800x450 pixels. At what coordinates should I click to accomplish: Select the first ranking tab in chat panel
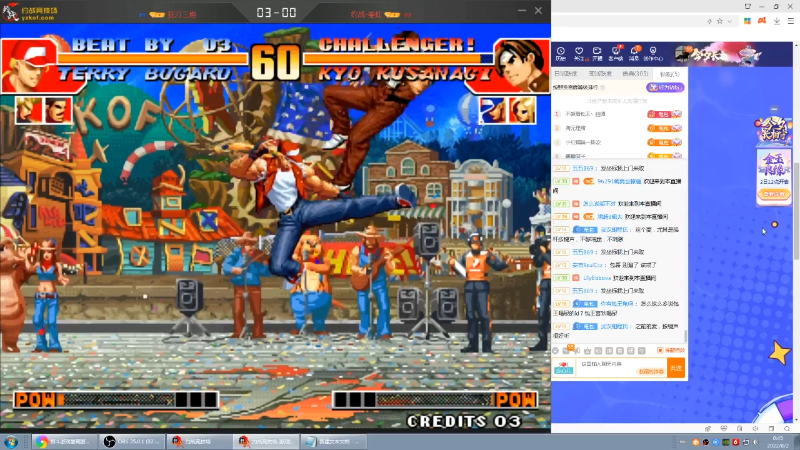click(x=565, y=74)
